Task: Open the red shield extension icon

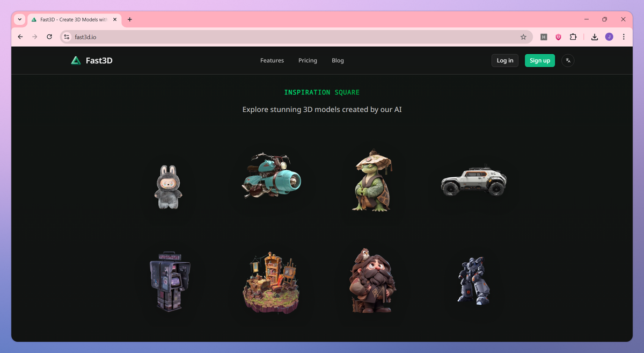Action: 558,37
